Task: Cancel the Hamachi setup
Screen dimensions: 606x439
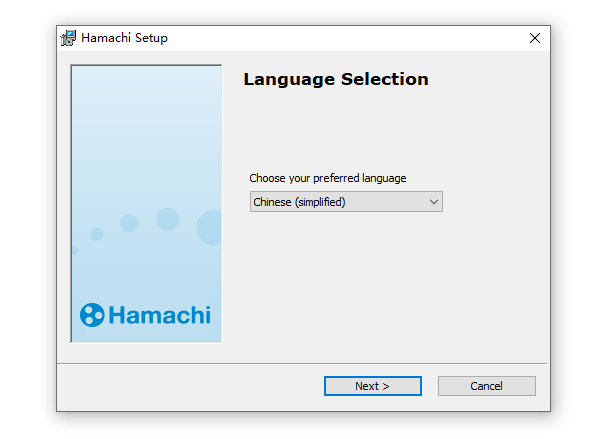Action: tap(486, 386)
